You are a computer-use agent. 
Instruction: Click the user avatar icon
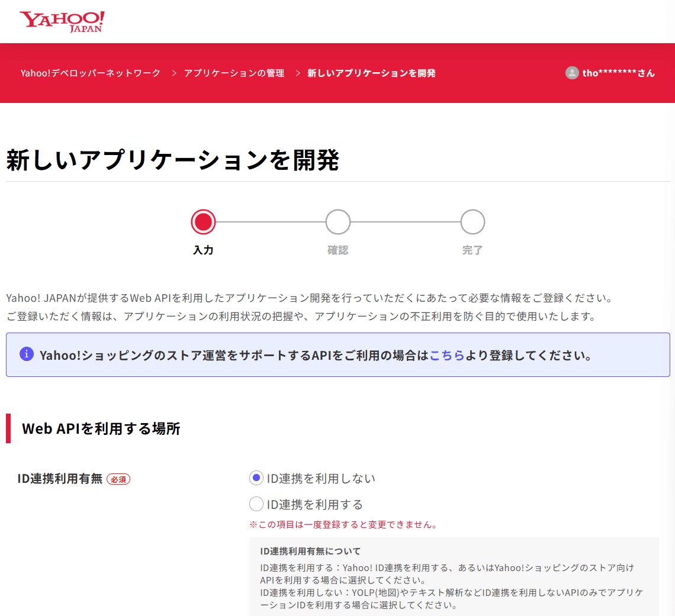[x=571, y=73]
